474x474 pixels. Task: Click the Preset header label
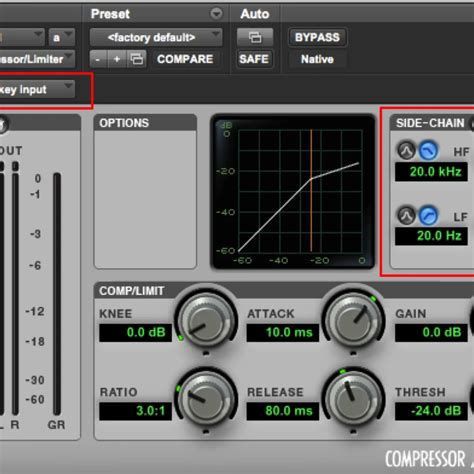[x=110, y=14]
